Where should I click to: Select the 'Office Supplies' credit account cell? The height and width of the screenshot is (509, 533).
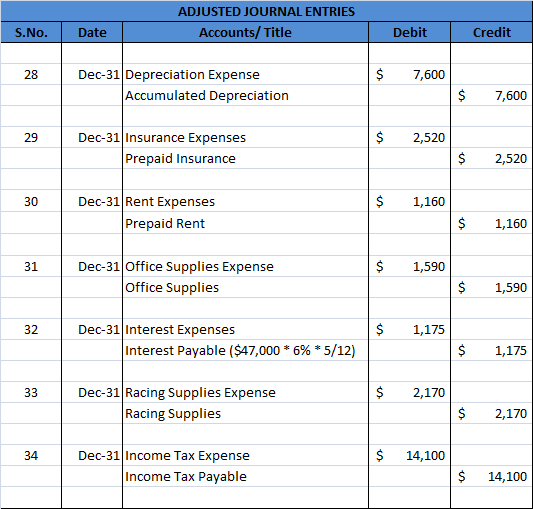pos(245,288)
